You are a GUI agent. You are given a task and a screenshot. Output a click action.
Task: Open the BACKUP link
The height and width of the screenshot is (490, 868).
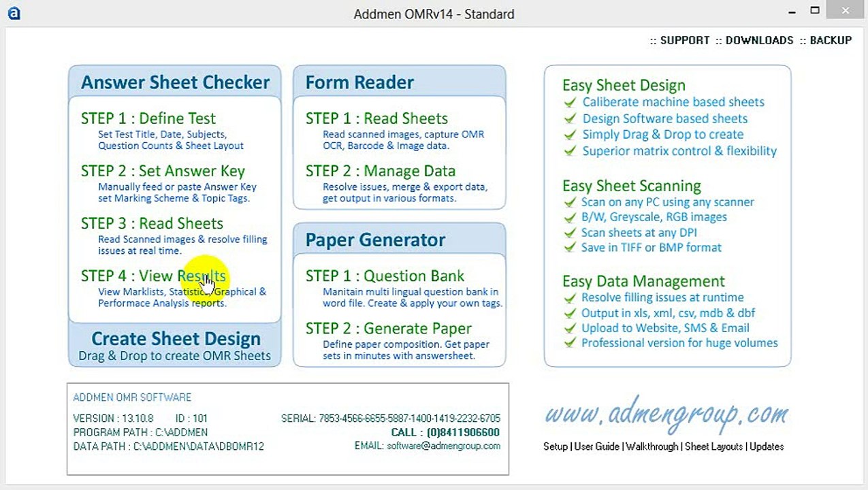(x=831, y=40)
